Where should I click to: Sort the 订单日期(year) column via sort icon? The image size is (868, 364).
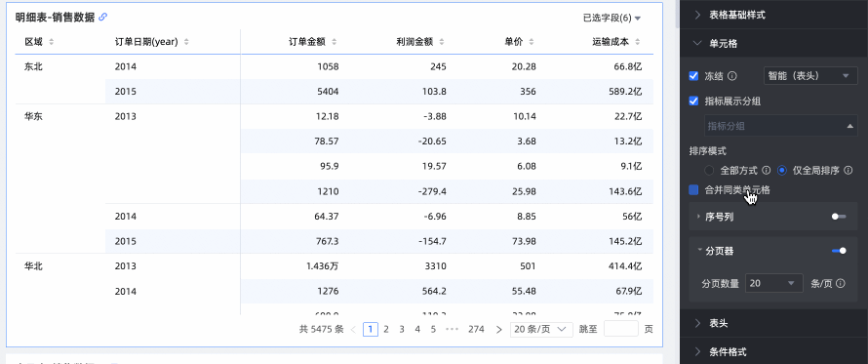[186, 42]
